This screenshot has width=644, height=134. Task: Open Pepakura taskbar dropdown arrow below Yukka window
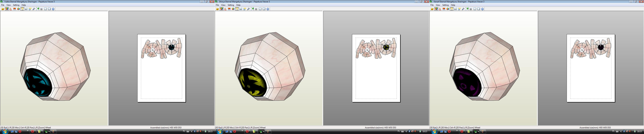49,132
